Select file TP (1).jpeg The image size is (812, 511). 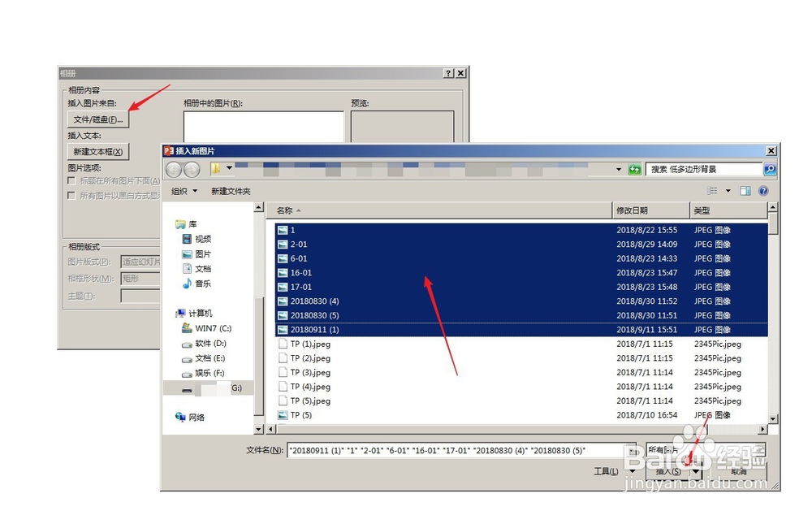point(521,344)
